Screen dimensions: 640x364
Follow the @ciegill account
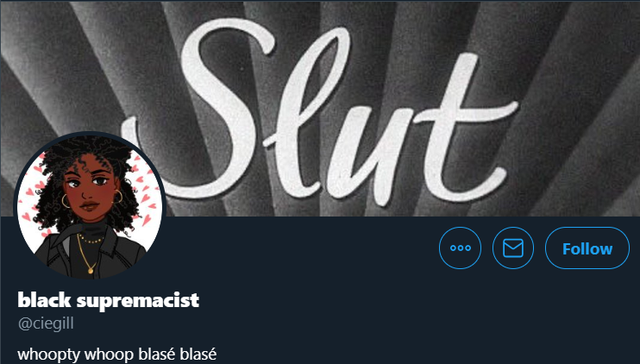(x=587, y=248)
